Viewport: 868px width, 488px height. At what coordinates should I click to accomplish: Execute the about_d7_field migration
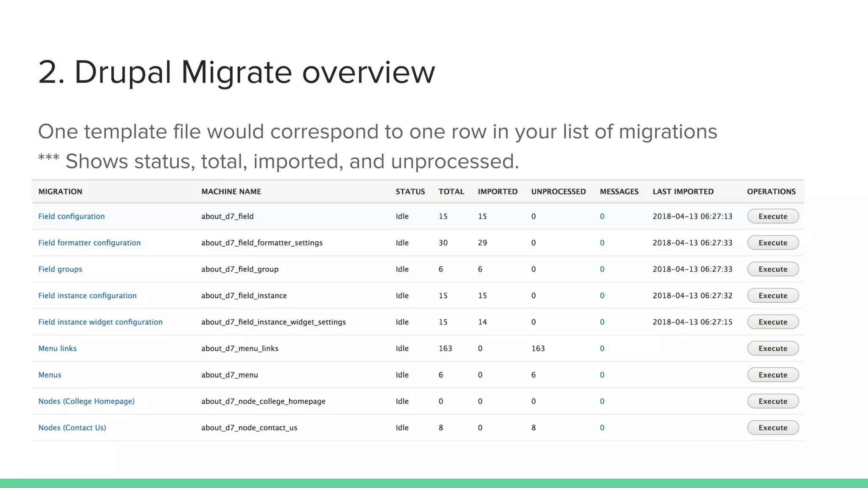(772, 216)
